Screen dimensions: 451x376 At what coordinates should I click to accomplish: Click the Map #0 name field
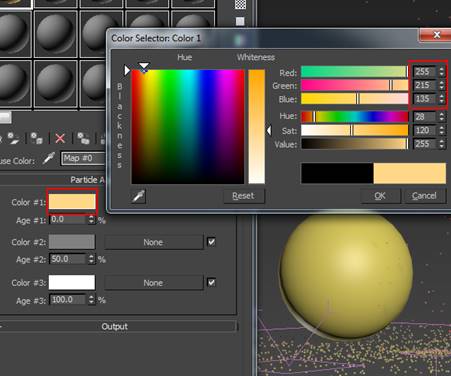pos(83,158)
